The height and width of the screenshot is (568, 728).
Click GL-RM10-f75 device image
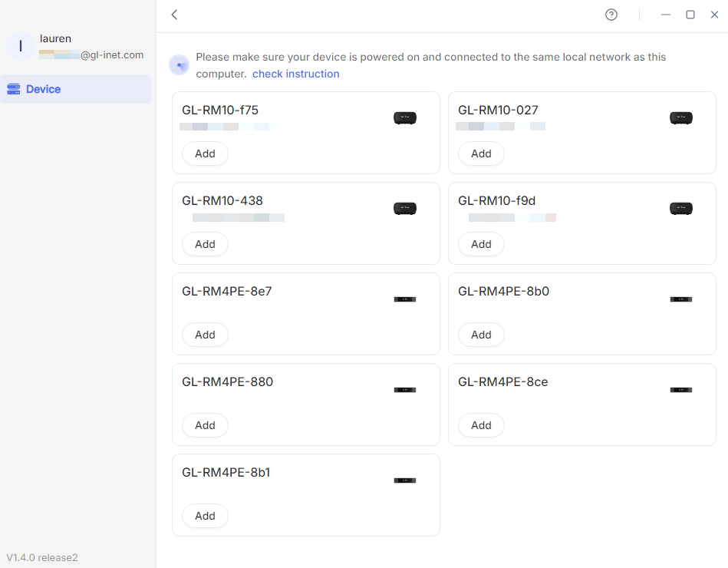(405, 118)
